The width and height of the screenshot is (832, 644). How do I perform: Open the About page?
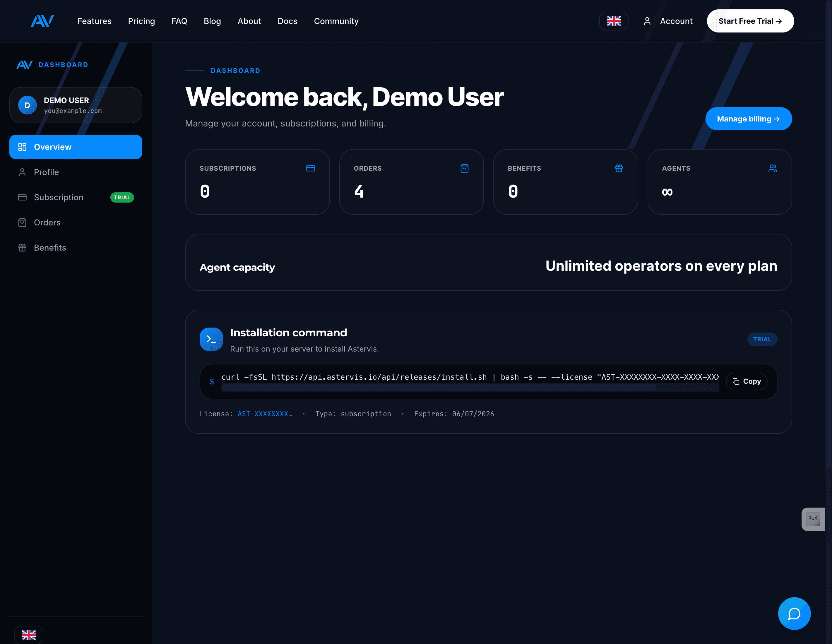click(x=249, y=21)
